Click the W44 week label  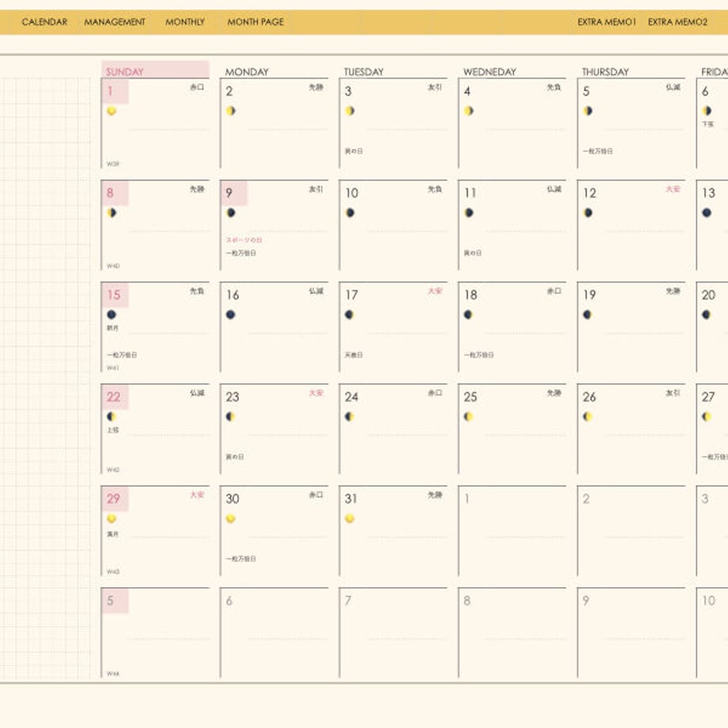click(113, 673)
